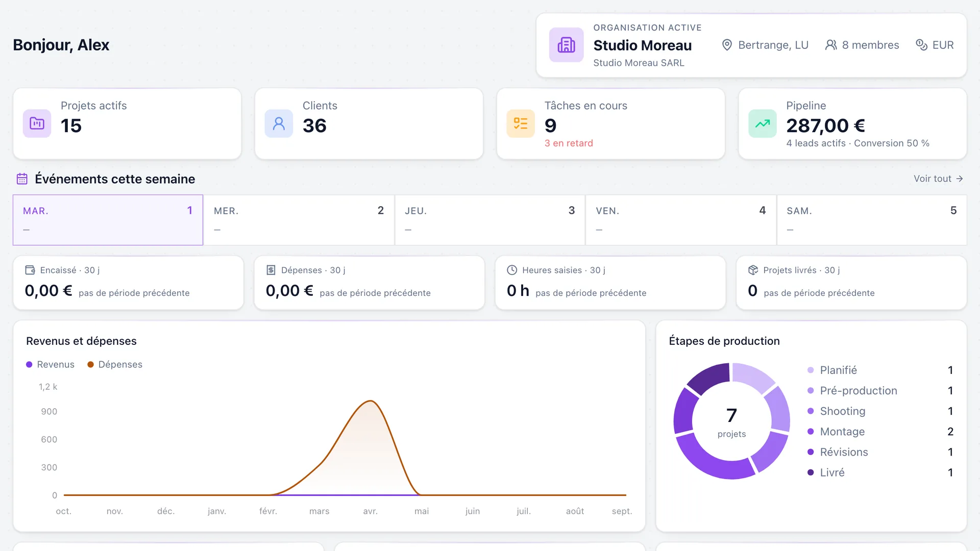The height and width of the screenshot is (551, 980).
Task: Click the Projets actifs folder icon
Action: click(x=37, y=123)
